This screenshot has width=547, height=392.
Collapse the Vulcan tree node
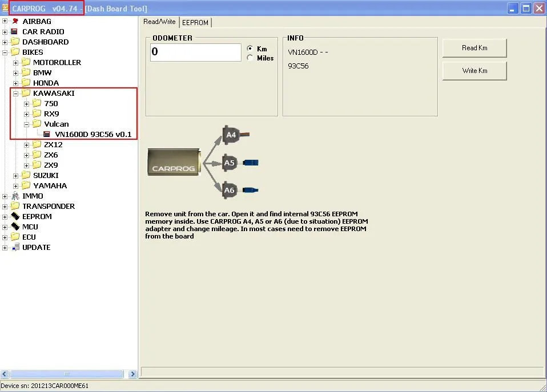[26, 124]
